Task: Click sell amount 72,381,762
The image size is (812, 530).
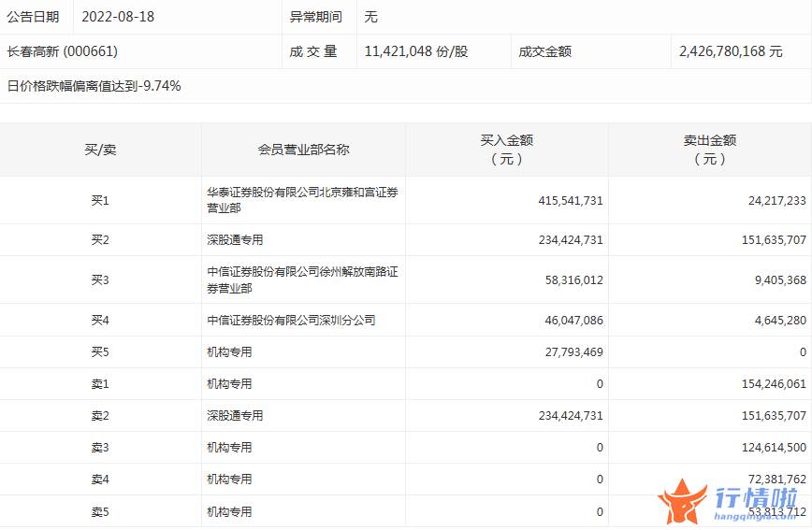Action: pyautogui.click(x=776, y=480)
